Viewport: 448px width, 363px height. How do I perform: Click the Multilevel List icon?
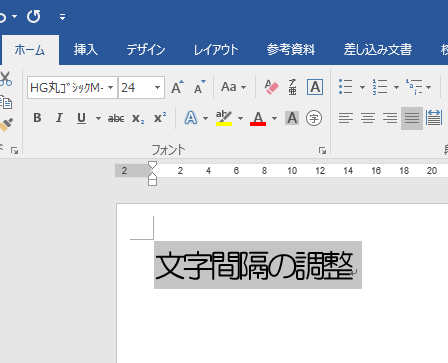tap(414, 87)
